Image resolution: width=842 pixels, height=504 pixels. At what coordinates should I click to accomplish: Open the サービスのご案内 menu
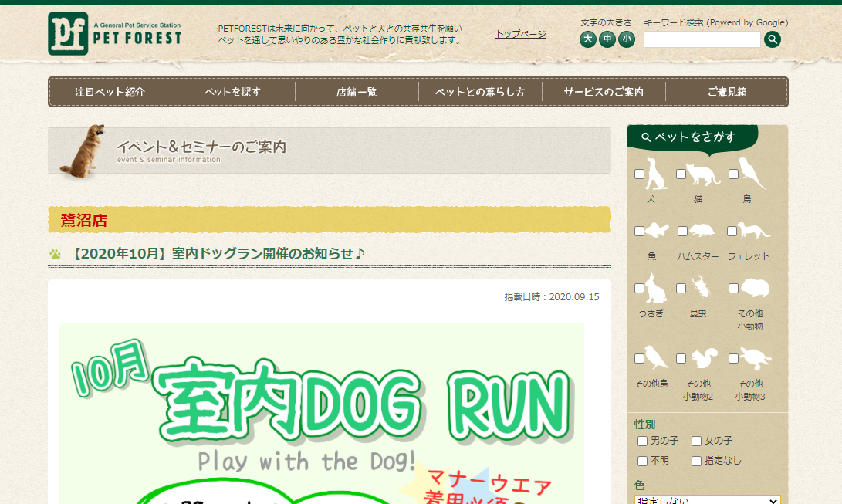pyautogui.click(x=604, y=92)
